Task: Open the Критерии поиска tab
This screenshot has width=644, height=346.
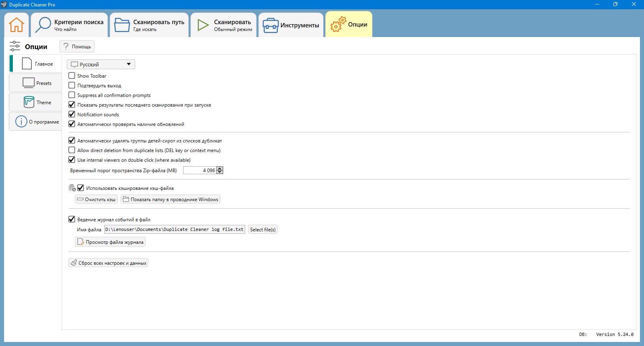Action: (x=69, y=25)
